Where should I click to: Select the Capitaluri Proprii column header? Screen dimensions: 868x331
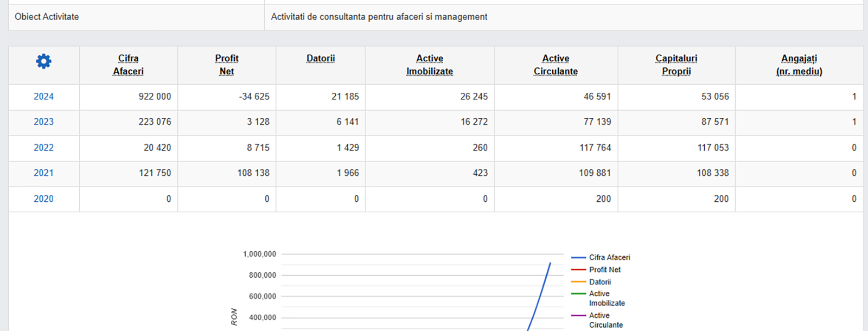click(676, 65)
